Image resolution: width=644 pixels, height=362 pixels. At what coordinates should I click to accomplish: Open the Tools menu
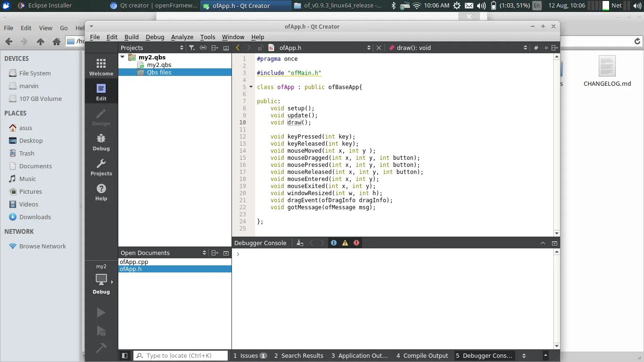click(x=207, y=37)
